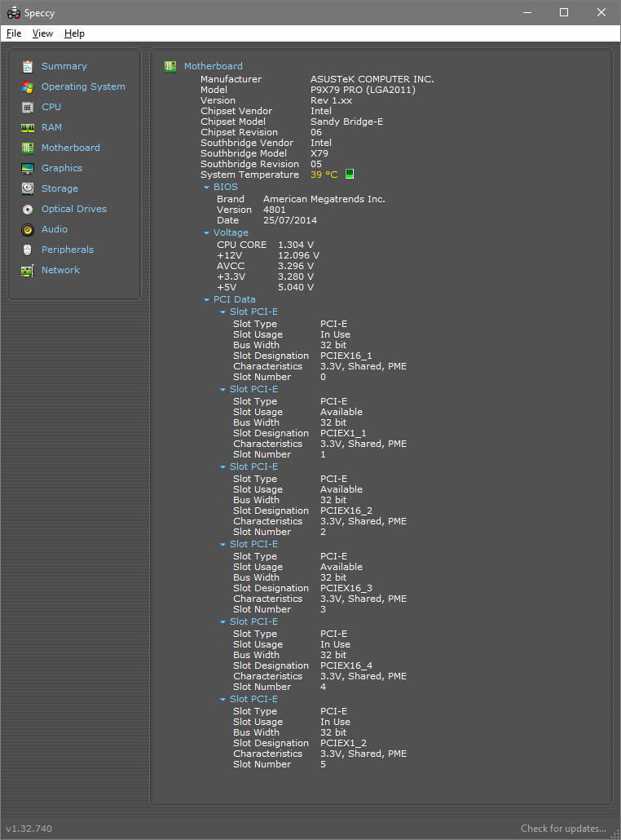Collapse Slot PCI-E group for PCIEX1_2
Viewport: 621px width, 840px height.
coord(223,700)
